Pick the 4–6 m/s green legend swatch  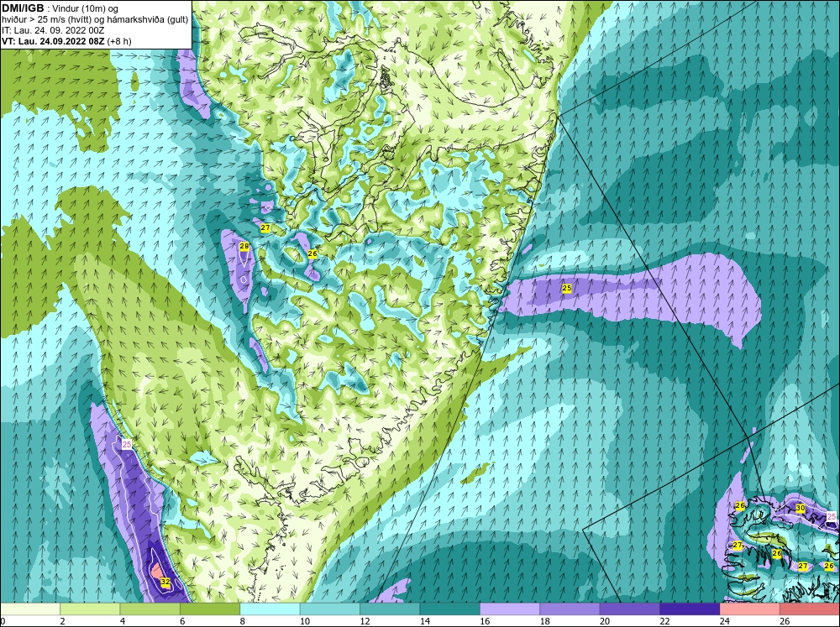[150, 609]
